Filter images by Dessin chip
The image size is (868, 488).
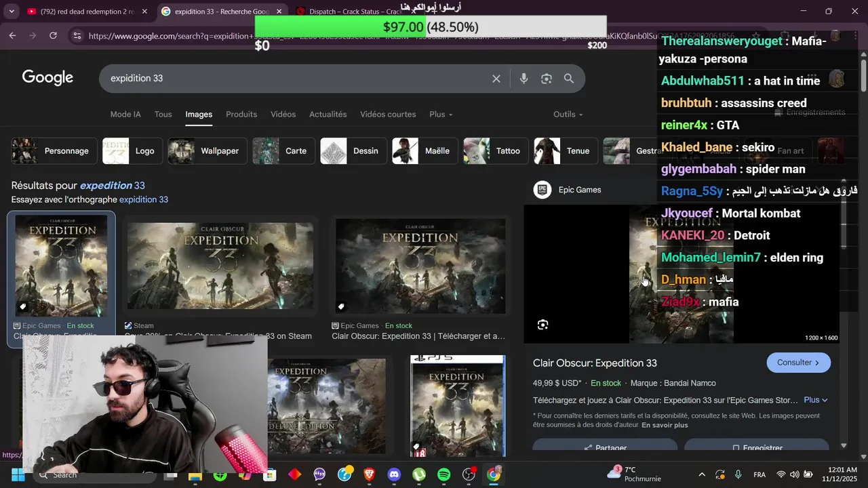click(354, 151)
